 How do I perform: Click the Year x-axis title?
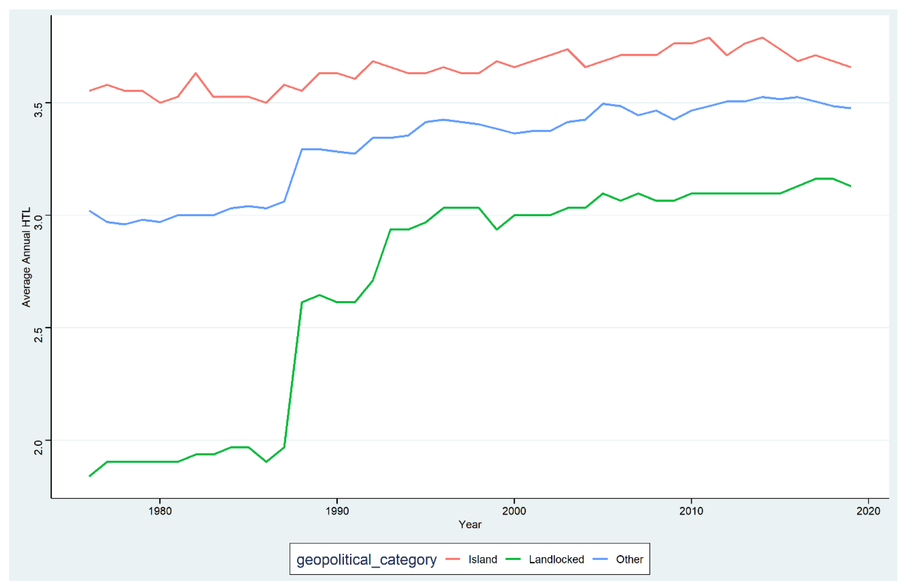coord(470,525)
